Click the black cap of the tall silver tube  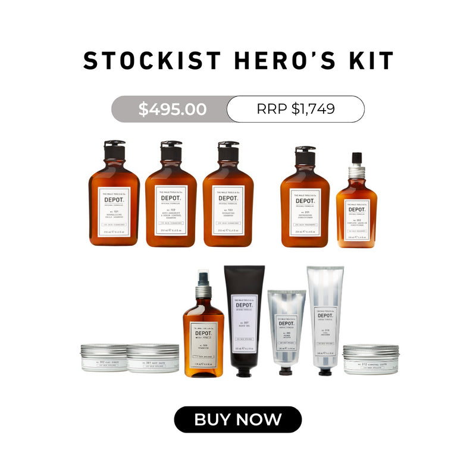[325, 371]
